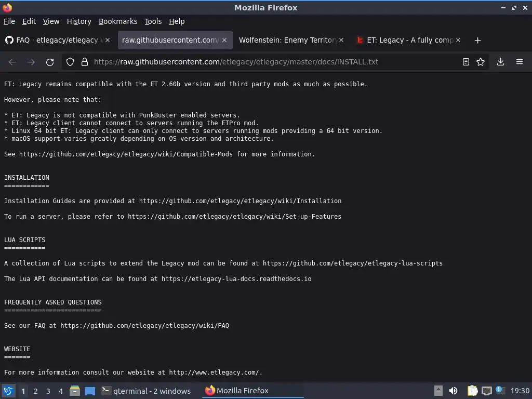Switch to workspace 3
Screen dimensions: 532x399
point(48,391)
